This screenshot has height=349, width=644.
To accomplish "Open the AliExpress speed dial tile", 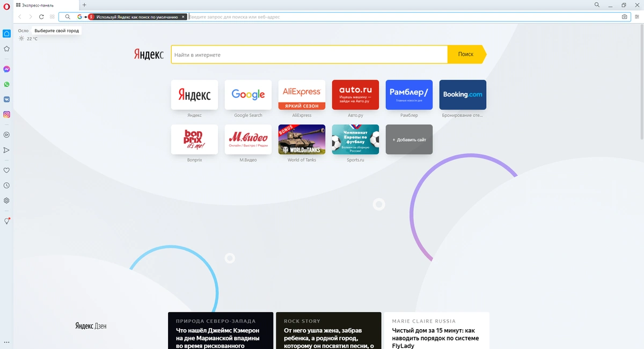I will coord(302,95).
